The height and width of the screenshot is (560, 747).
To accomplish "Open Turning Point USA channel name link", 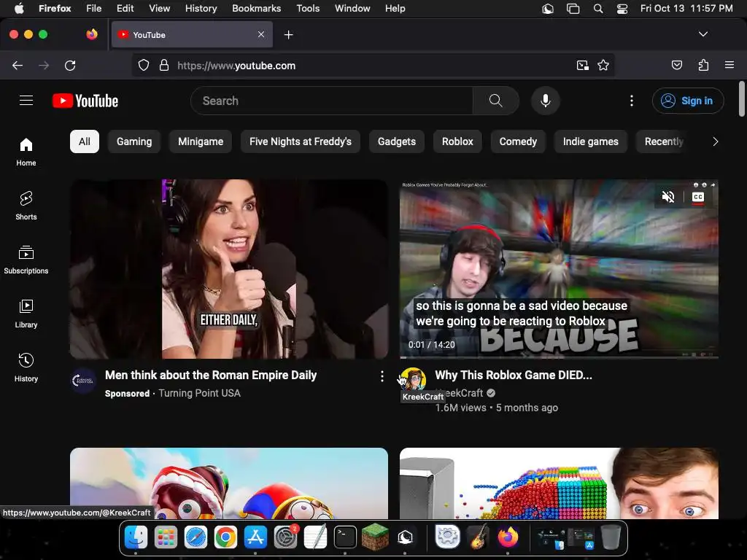I will click(199, 393).
